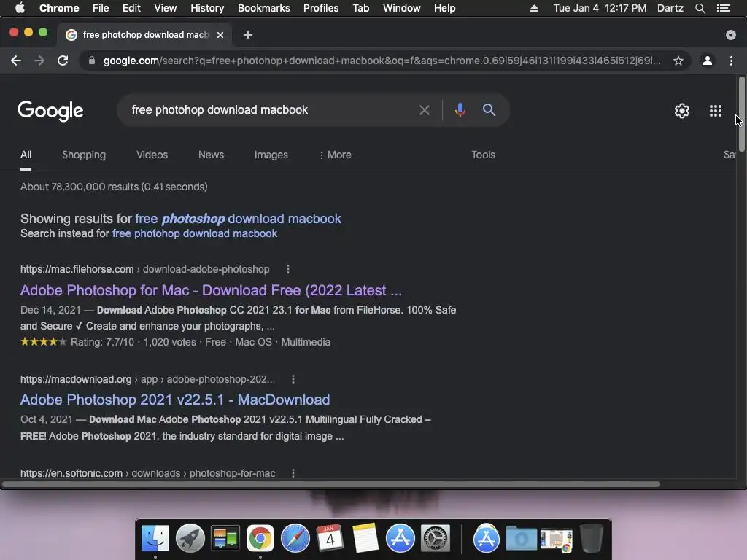Switch to the News results tab
The height and width of the screenshot is (560, 747).
211,155
